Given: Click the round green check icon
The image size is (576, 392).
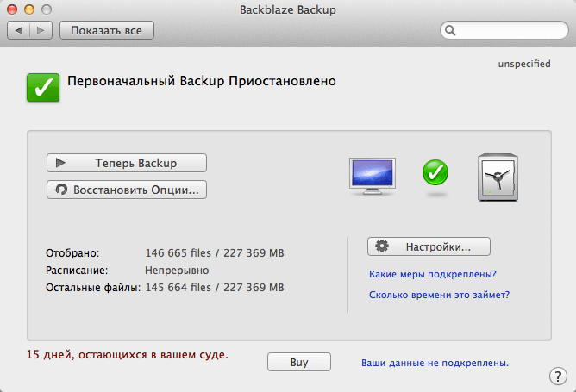Looking at the screenshot, I should [435, 172].
